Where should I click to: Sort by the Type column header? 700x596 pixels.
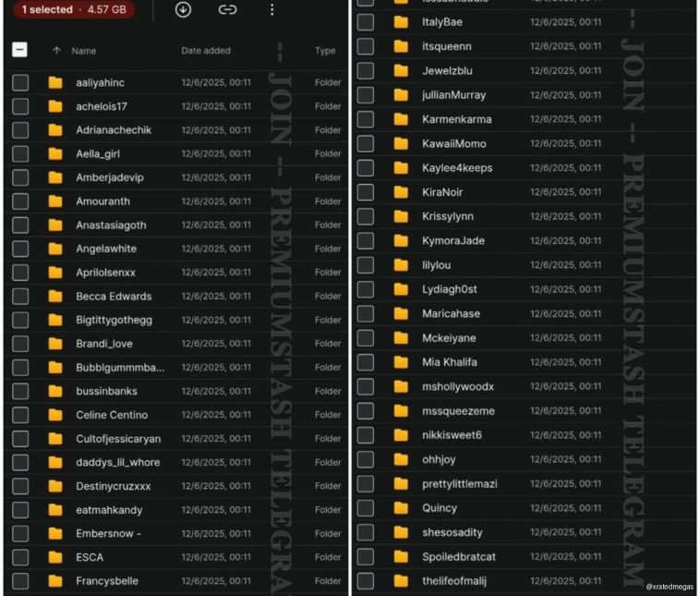[325, 51]
